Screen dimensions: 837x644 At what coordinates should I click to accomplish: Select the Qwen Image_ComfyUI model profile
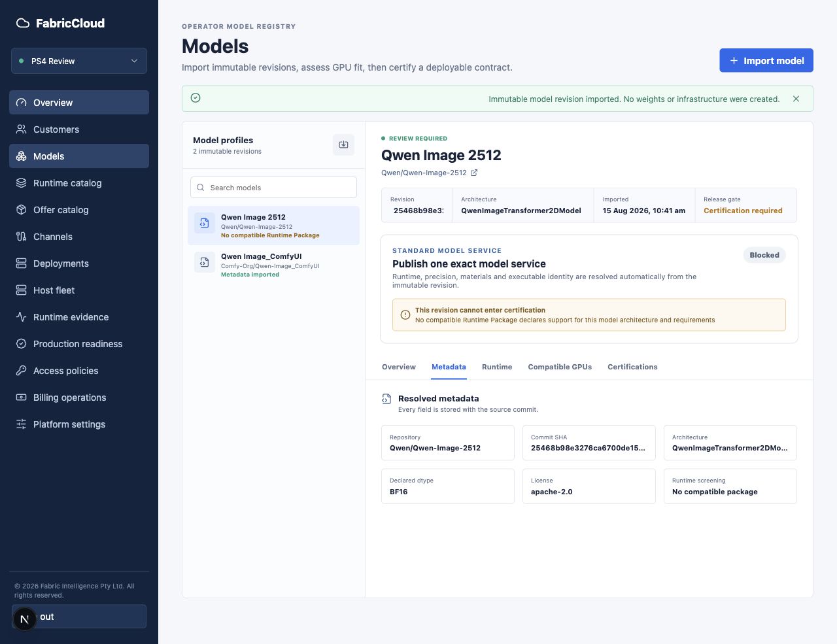pos(273,265)
